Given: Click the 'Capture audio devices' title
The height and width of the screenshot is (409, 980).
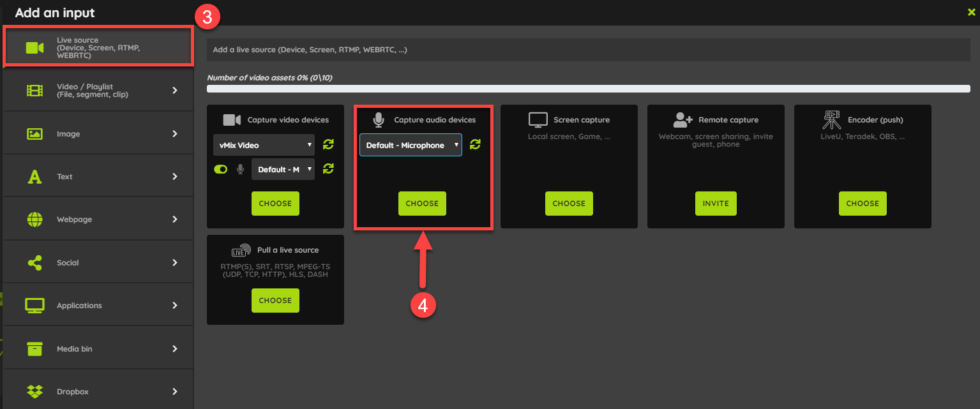Looking at the screenshot, I should [x=435, y=120].
